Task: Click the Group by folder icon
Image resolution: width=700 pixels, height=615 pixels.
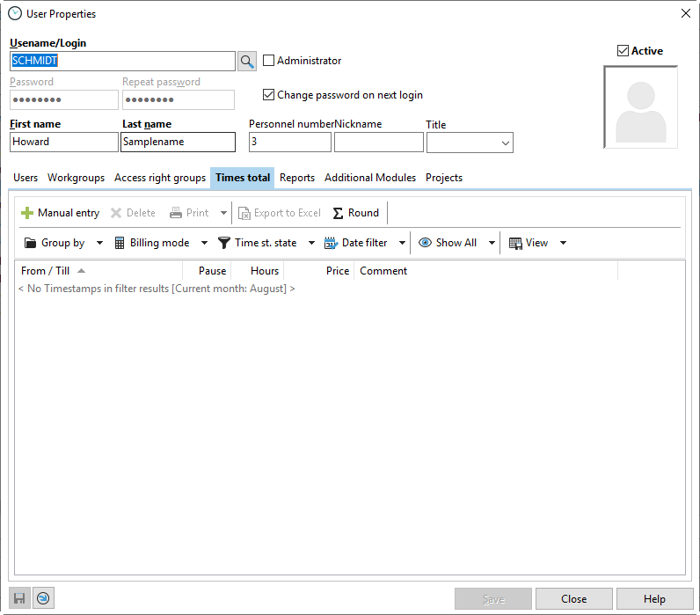Action: 30,243
